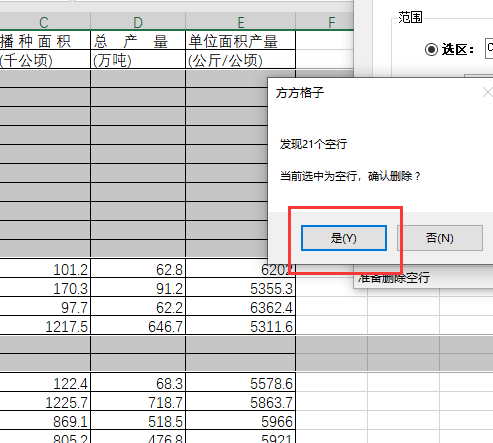
Task: Select cell containing 97.7
Action: pyautogui.click(x=45, y=307)
